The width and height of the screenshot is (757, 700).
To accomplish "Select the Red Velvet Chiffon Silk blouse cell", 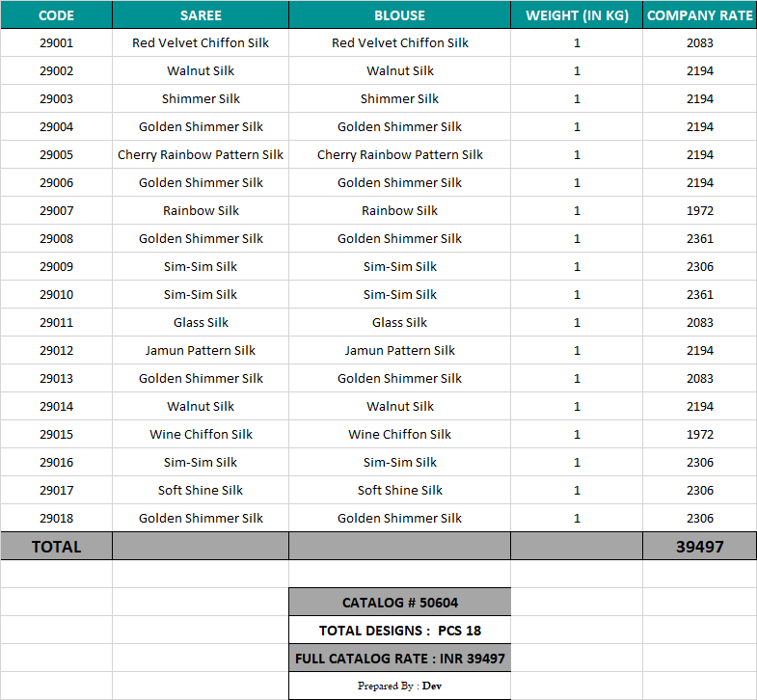I will [x=399, y=43].
